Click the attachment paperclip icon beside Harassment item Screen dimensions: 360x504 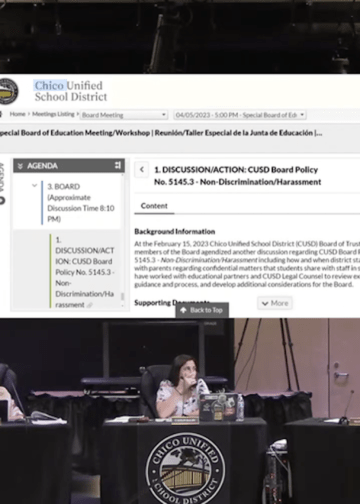(x=89, y=305)
